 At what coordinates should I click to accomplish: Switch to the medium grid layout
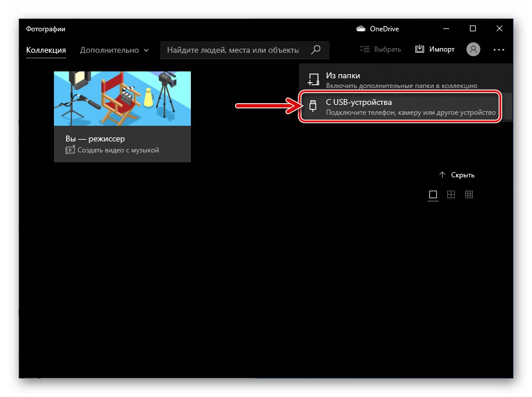click(x=451, y=195)
